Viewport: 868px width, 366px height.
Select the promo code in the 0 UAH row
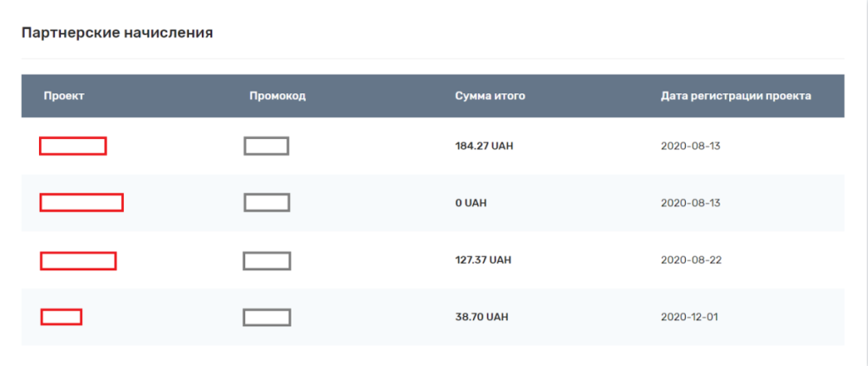pos(266,202)
